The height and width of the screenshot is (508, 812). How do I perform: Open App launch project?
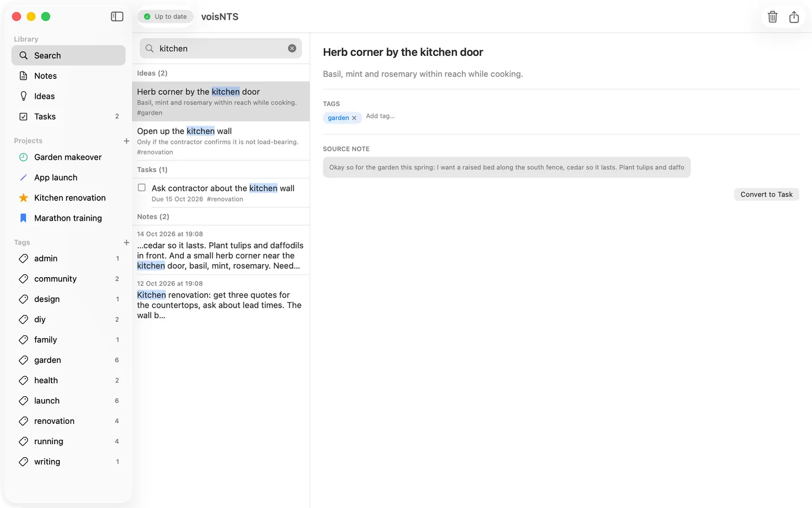click(68, 177)
